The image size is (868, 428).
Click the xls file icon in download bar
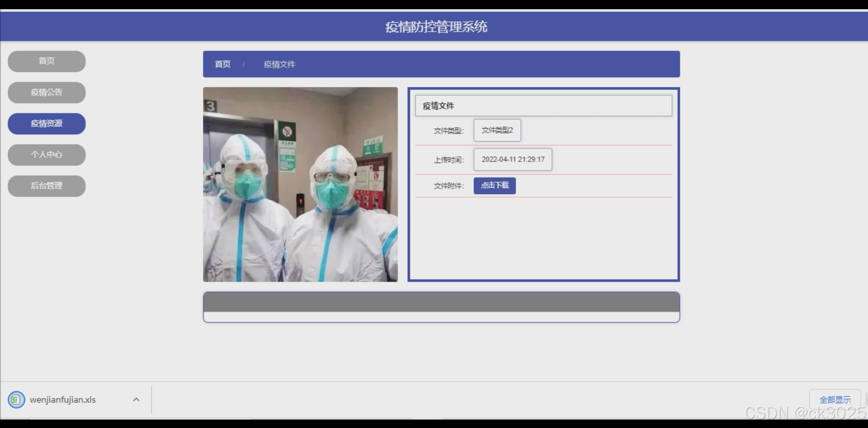(x=16, y=400)
